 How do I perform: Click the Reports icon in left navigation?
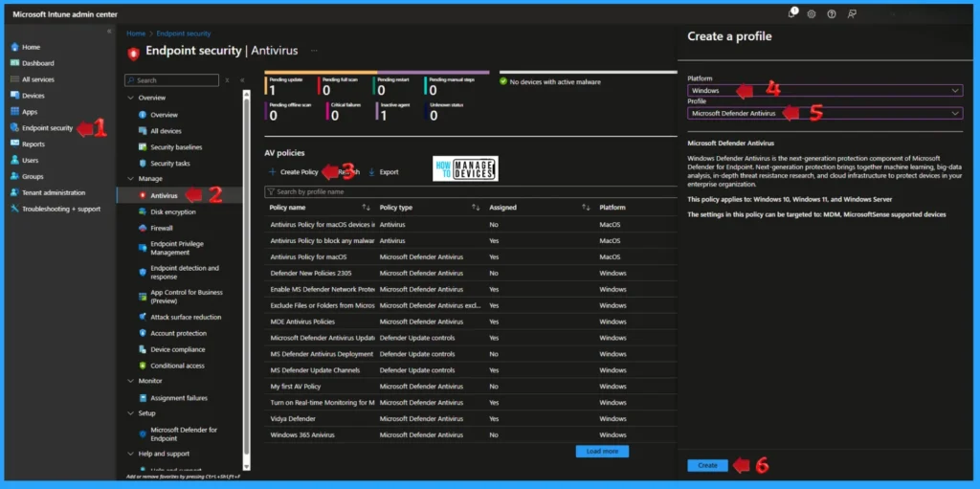tap(15, 144)
